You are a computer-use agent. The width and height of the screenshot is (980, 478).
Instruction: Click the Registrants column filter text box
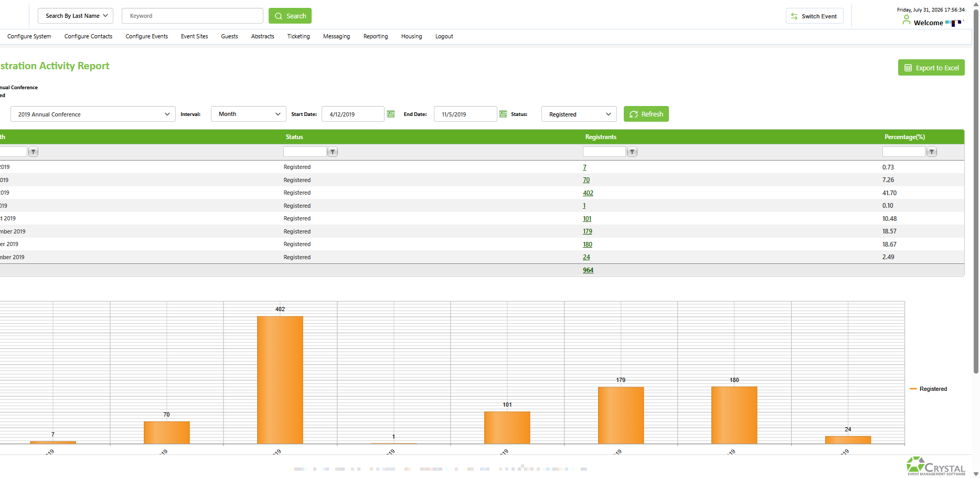click(x=604, y=152)
